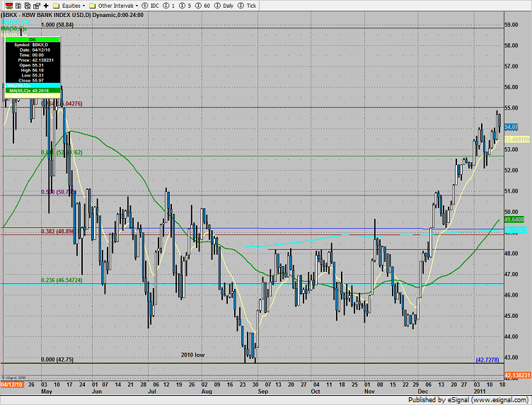Switch to 1-minute interval

point(169,6)
